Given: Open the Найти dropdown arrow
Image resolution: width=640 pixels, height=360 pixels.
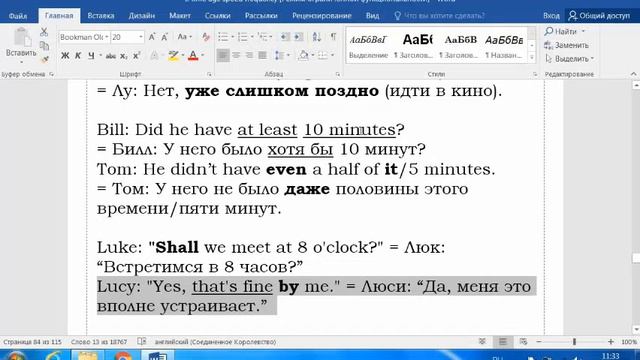Looking at the screenshot, I should [x=583, y=31].
